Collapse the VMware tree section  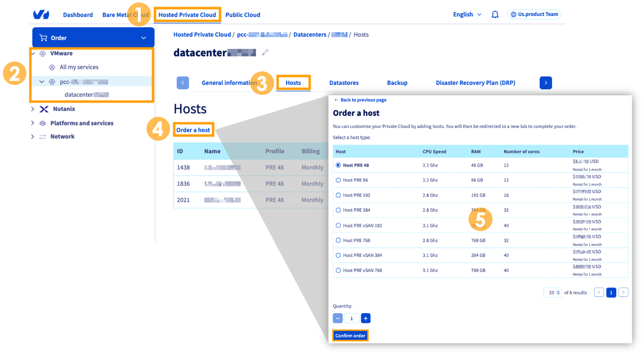pyautogui.click(x=33, y=54)
